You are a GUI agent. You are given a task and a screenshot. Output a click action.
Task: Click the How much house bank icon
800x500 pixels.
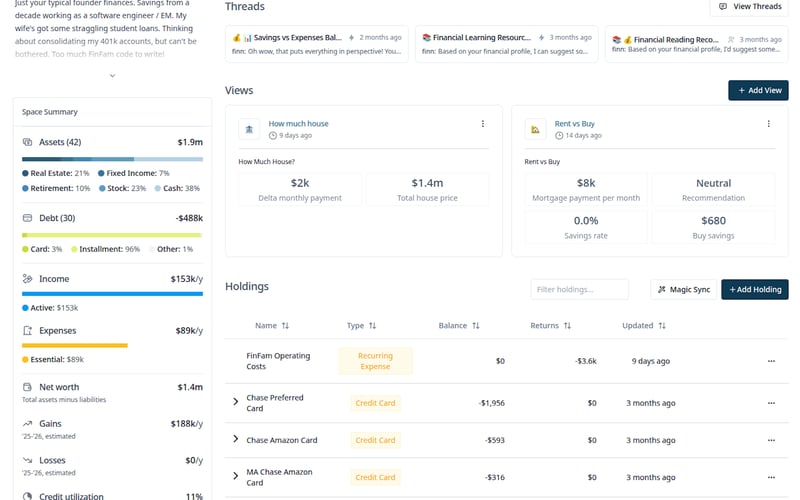[249, 129]
